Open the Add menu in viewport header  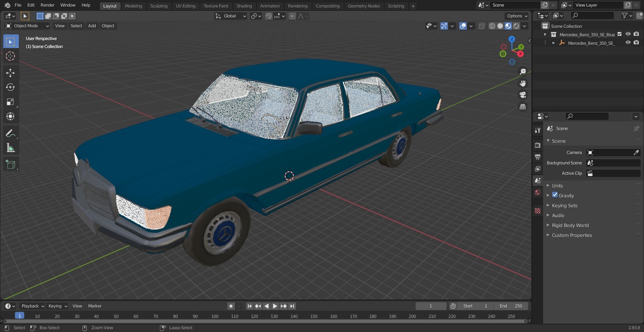(x=92, y=26)
